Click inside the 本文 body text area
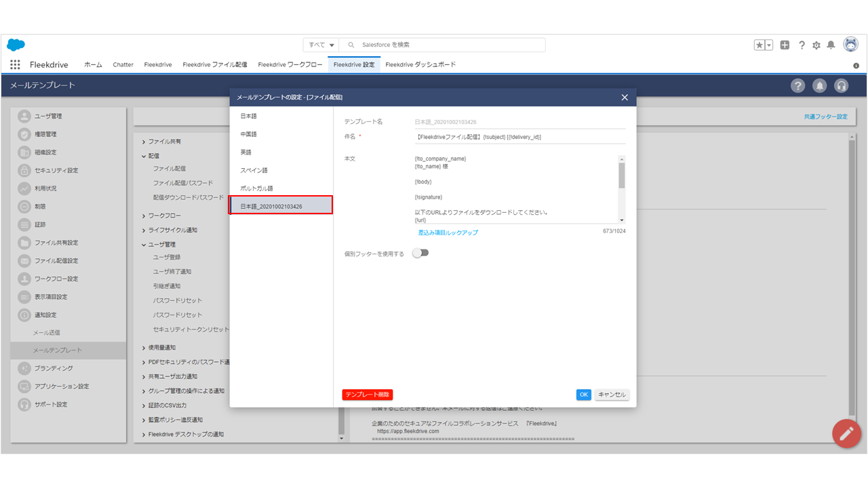The width and height of the screenshot is (868, 488). pos(516,189)
